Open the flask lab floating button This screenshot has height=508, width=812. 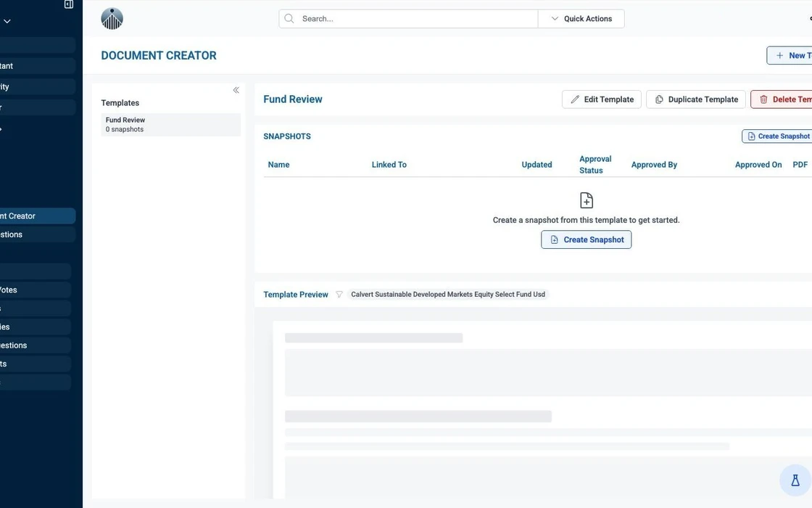(795, 480)
